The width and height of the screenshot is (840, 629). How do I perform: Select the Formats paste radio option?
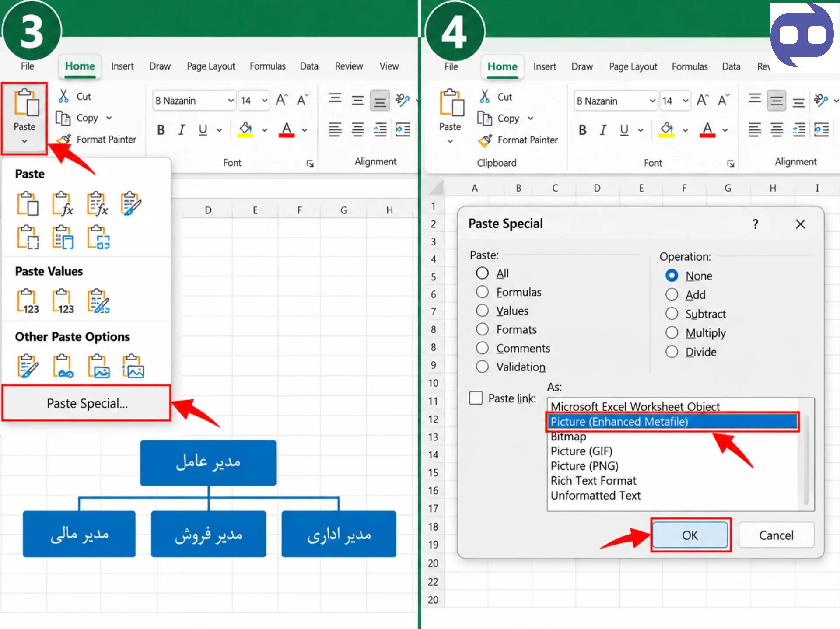coord(482,329)
